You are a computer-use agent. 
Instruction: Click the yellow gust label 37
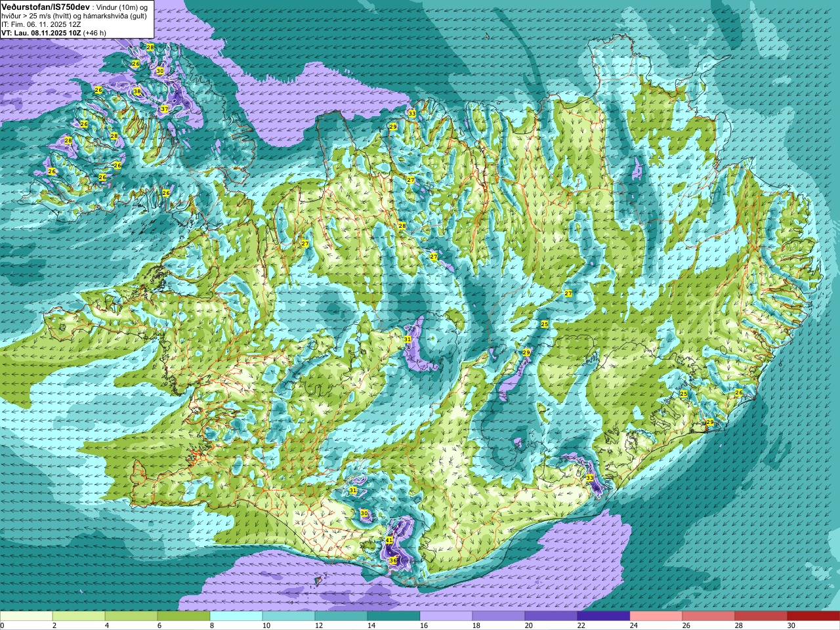point(164,109)
